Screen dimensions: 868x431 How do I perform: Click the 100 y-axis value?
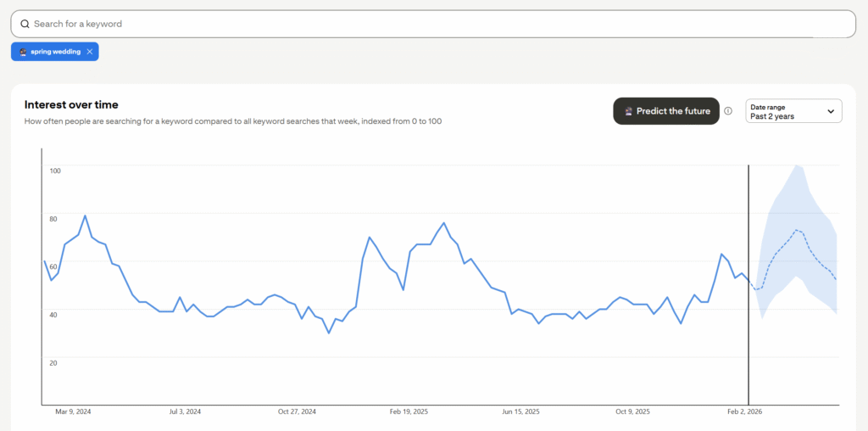click(x=55, y=171)
